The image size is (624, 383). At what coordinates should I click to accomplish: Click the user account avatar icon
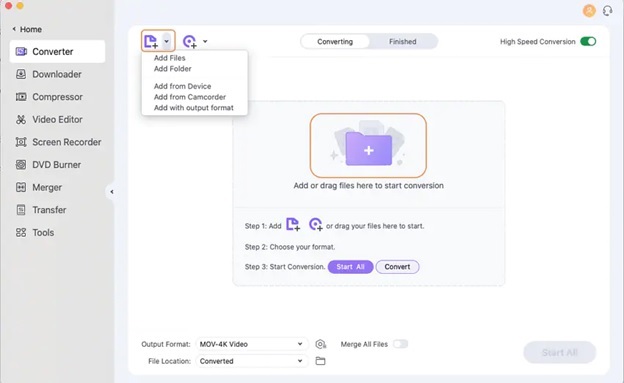[x=589, y=10]
